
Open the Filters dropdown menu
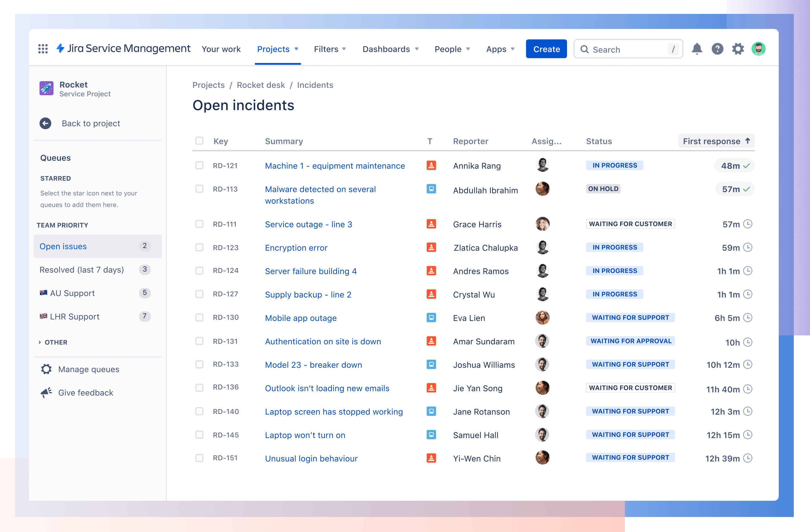tap(330, 49)
